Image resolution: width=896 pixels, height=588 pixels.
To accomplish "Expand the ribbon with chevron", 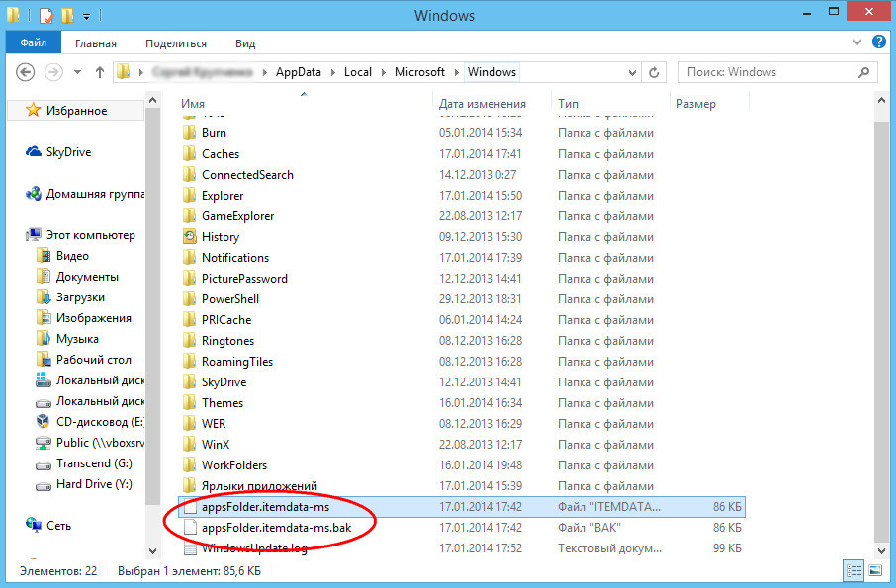I will pos(857,42).
